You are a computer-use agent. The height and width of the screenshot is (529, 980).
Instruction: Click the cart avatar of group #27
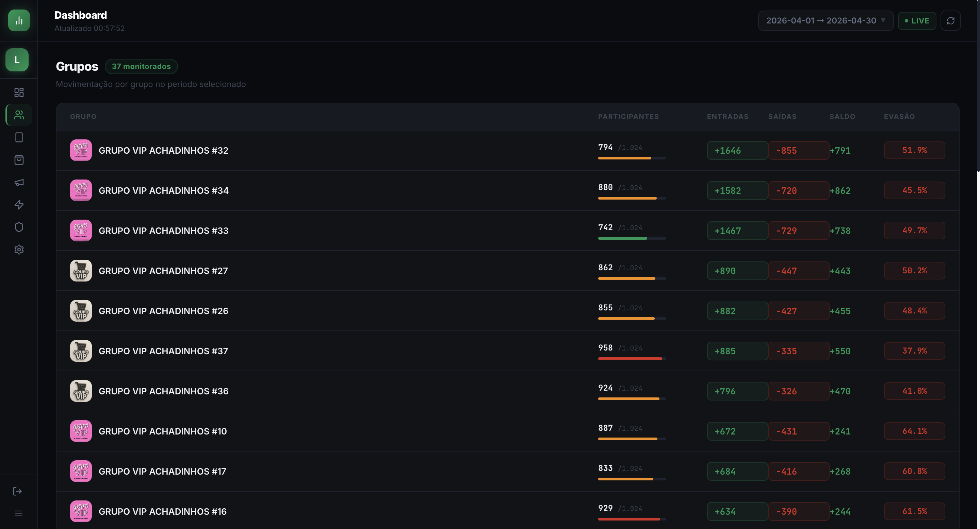[81, 271]
